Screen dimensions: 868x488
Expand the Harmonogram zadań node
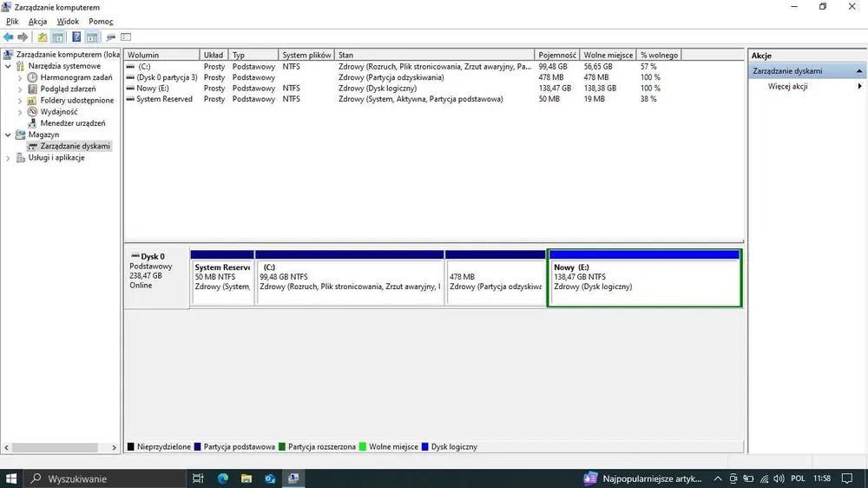click(20, 77)
